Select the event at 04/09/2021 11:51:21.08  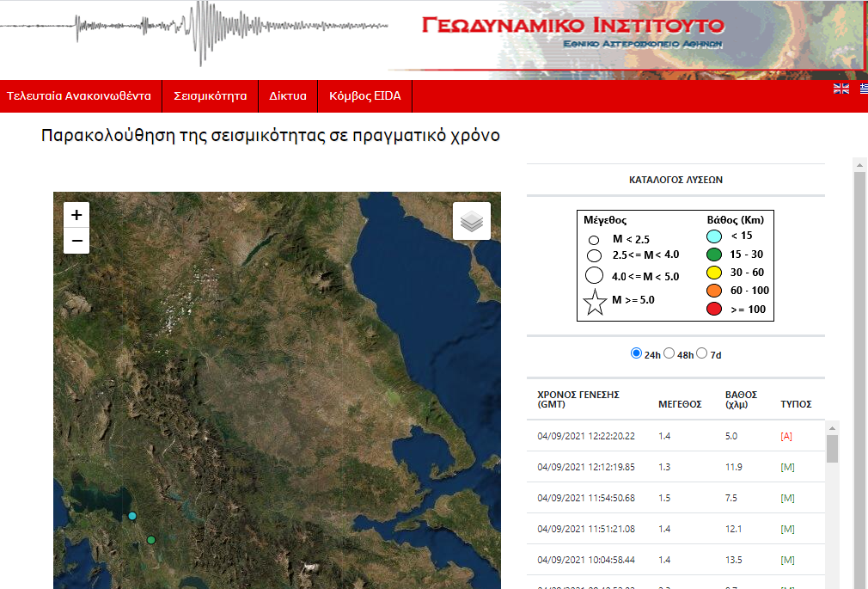click(x=675, y=529)
